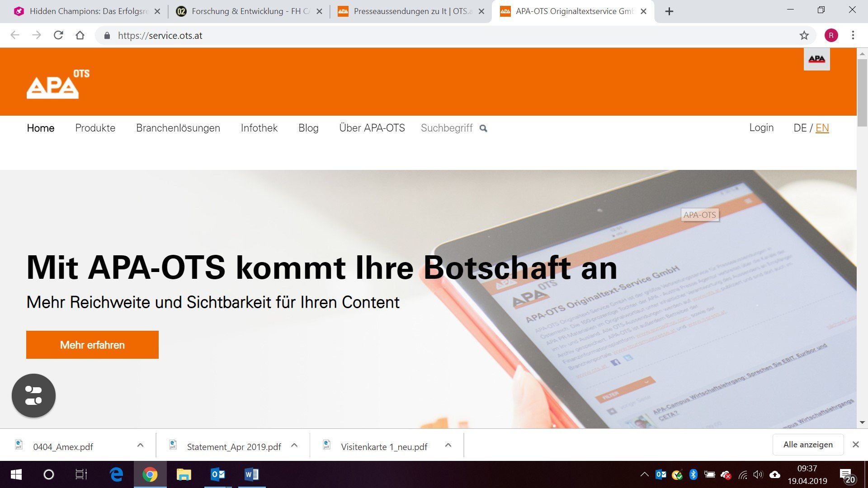Select the Home navigation item

point(41,128)
